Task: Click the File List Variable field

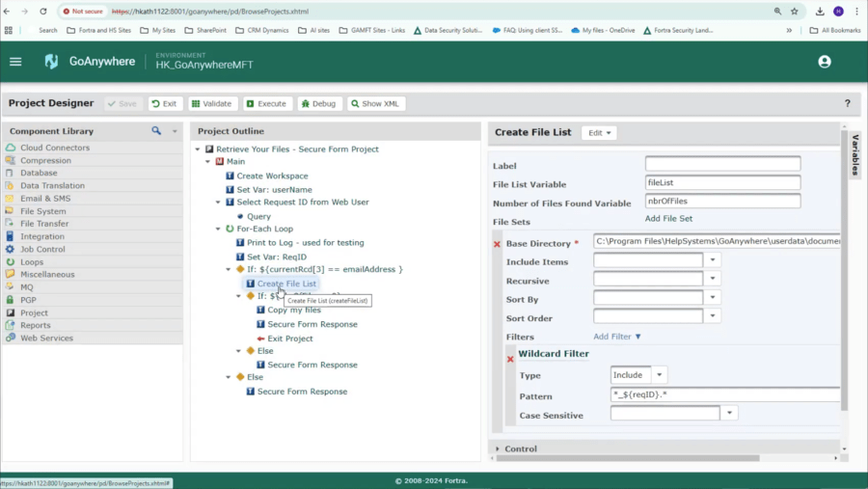Action: [722, 182]
